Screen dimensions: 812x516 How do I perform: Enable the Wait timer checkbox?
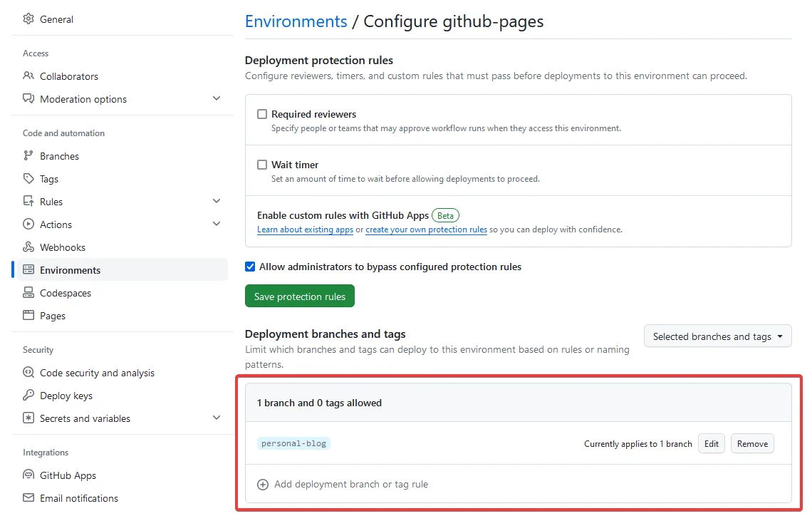(262, 165)
